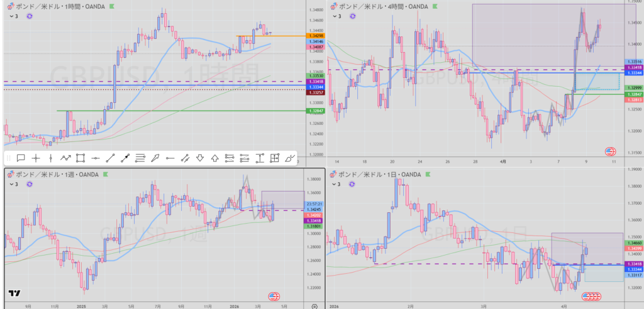
Task: Click the orange 1.34298 price label
Action: click(x=313, y=36)
